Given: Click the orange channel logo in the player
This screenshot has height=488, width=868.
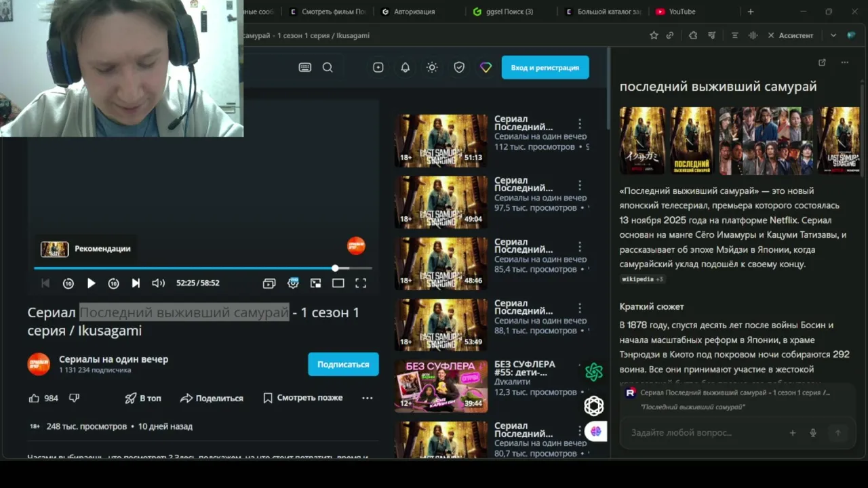Looking at the screenshot, I should (356, 246).
